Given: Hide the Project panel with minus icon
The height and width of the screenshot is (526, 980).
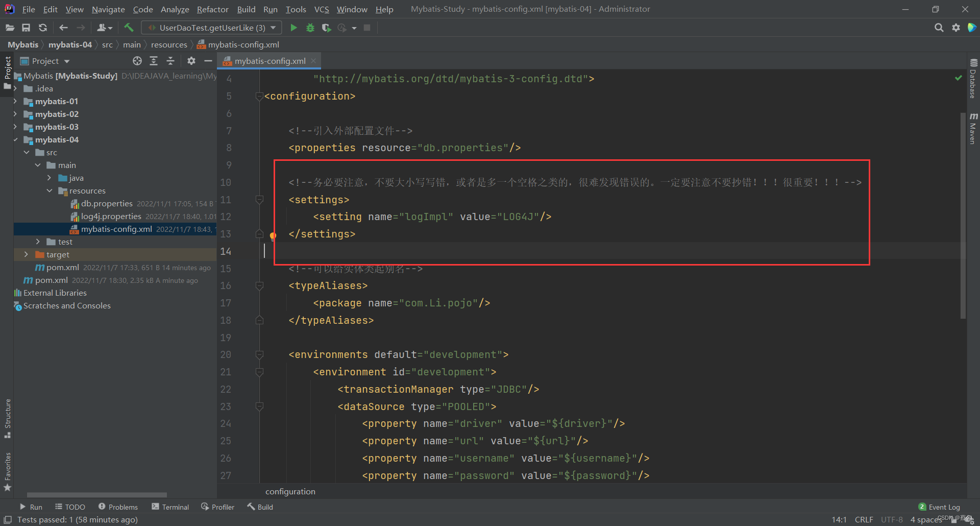Looking at the screenshot, I should tap(208, 61).
